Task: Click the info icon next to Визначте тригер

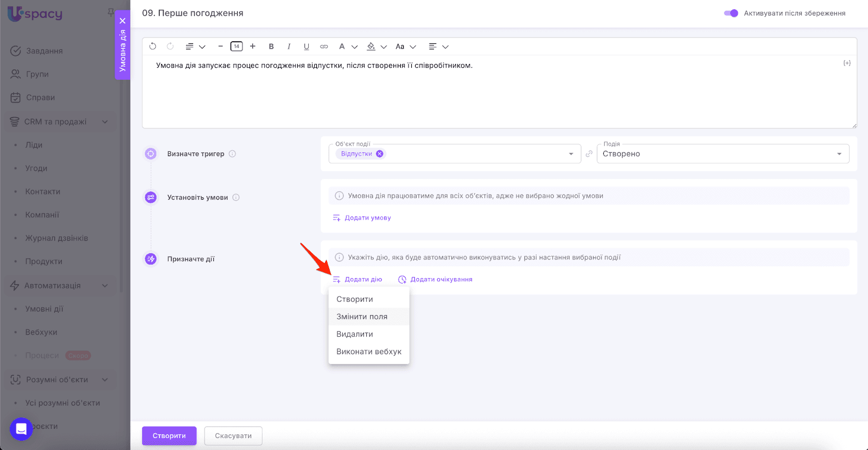Action: [x=232, y=154]
